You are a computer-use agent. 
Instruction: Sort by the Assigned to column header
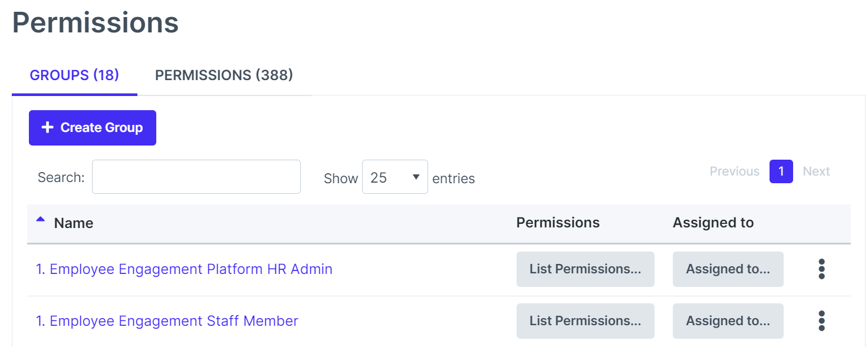tap(713, 223)
